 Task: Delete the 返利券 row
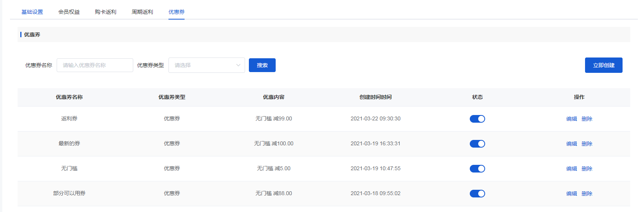click(587, 119)
